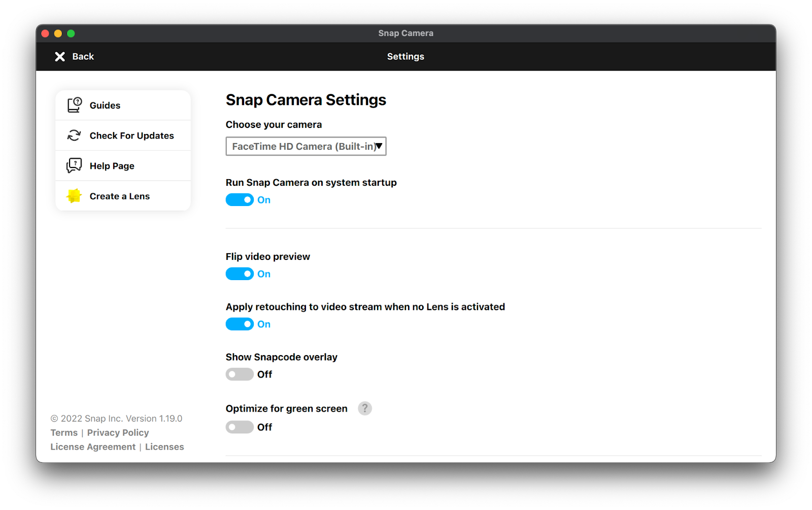812x510 pixels.
Task: Click the 'Optimize for green screen' label
Action: click(287, 409)
